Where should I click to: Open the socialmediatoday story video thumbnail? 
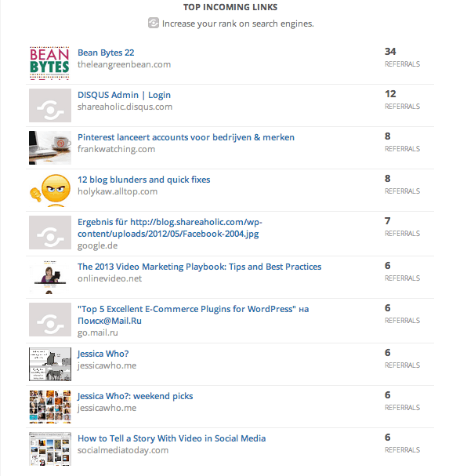tap(50, 449)
